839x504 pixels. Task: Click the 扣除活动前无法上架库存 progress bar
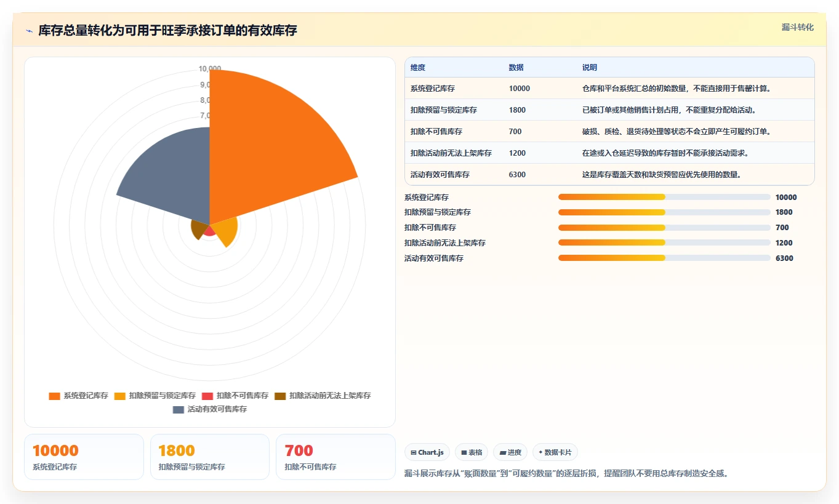664,242
